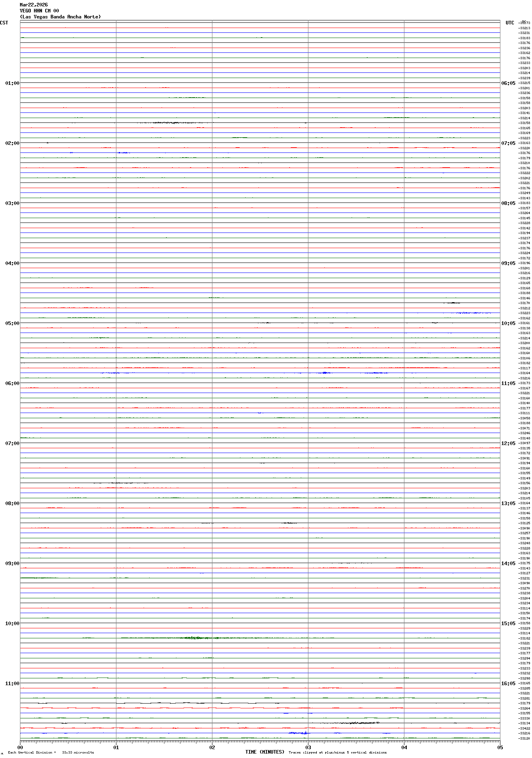Click the Traces clipped footnote text
Screen dimensions: 532x758
[338, 752]
